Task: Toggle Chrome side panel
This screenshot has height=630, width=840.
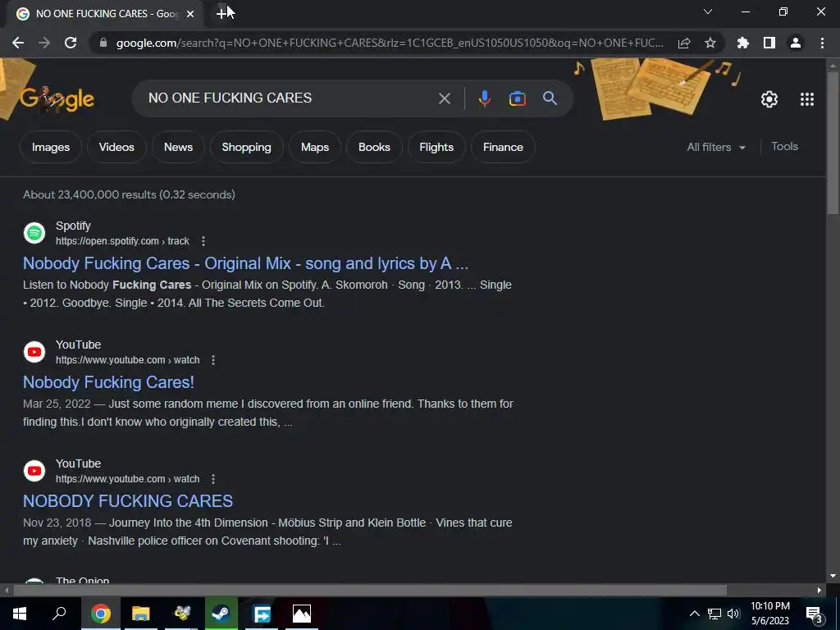Action: (769, 43)
